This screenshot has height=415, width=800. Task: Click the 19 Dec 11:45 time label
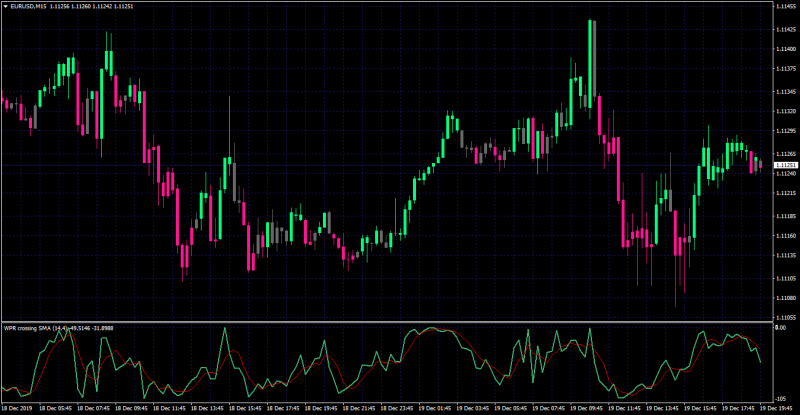click(x=626, y=408)
